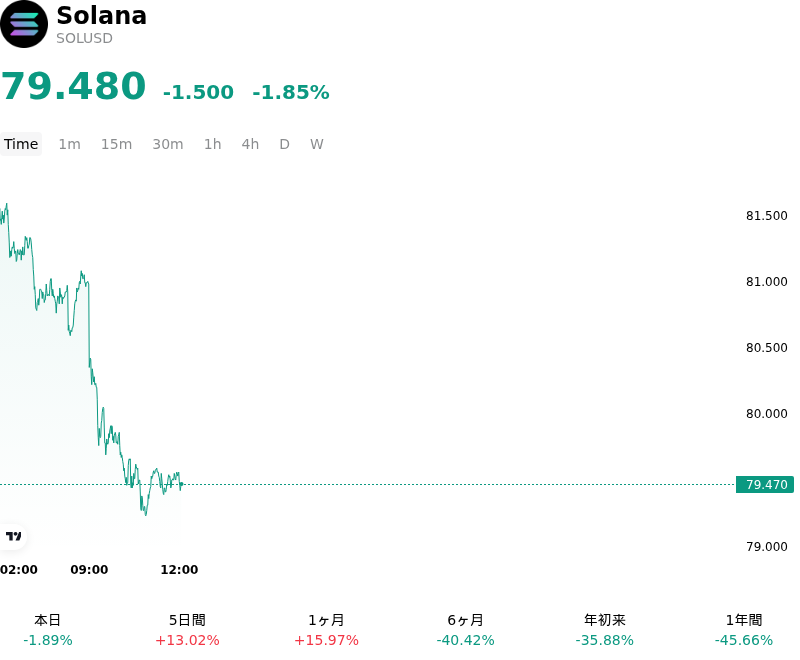Switch to the D daily interval
Viewport: 800px width, 660px height.
[x=284, y=144]
